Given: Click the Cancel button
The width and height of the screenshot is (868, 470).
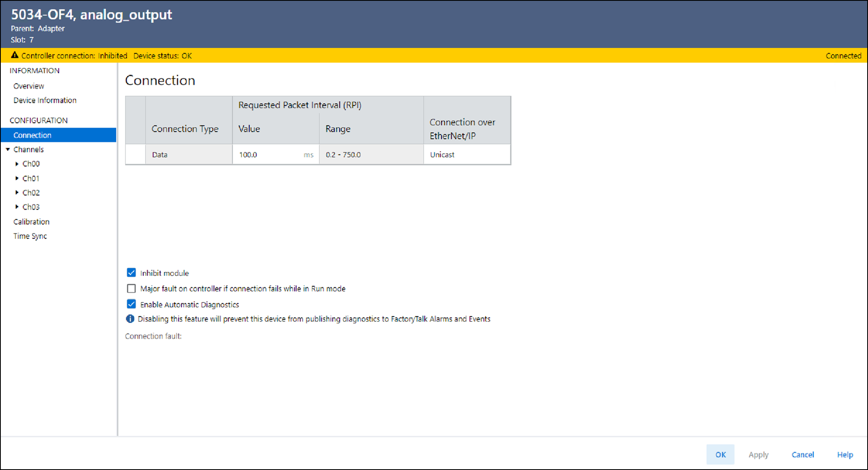Looking at the screenshot, I should point(803,454).
